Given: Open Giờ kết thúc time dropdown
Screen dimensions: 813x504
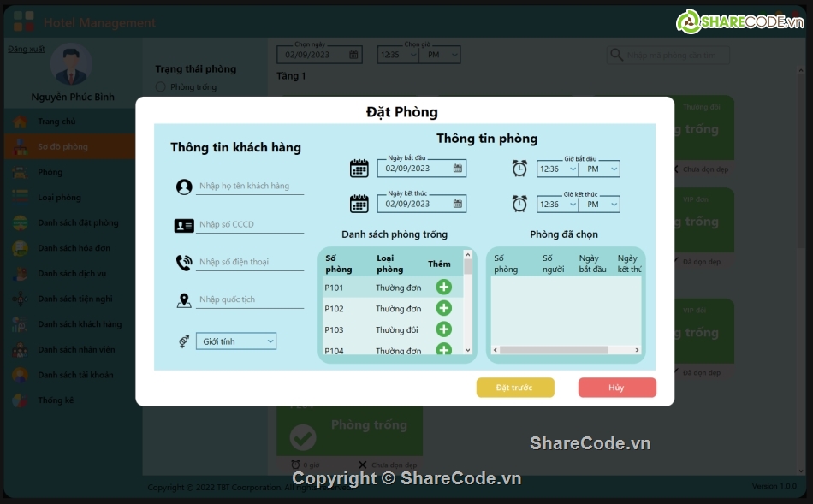Looking at the screenshot, I should [x=550, y=205].
